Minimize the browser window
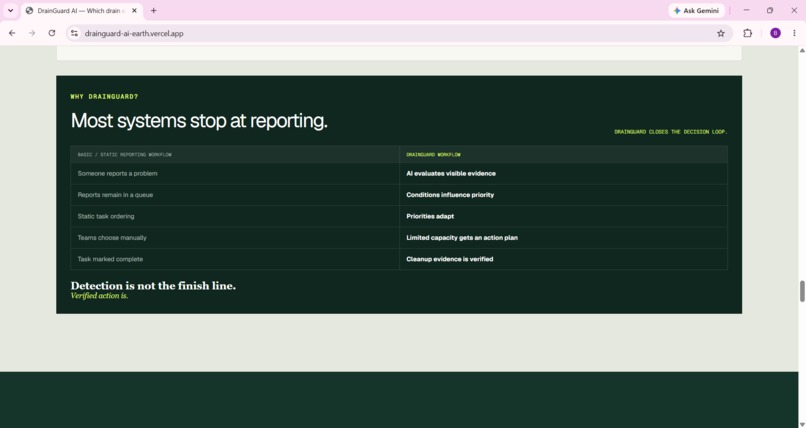 746,10
